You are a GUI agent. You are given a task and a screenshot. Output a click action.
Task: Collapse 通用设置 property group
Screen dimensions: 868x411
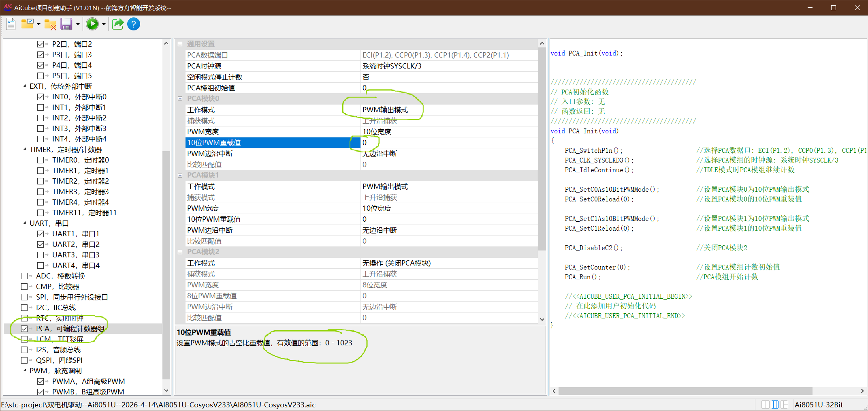pyautogui.click(x=180, y=44)
